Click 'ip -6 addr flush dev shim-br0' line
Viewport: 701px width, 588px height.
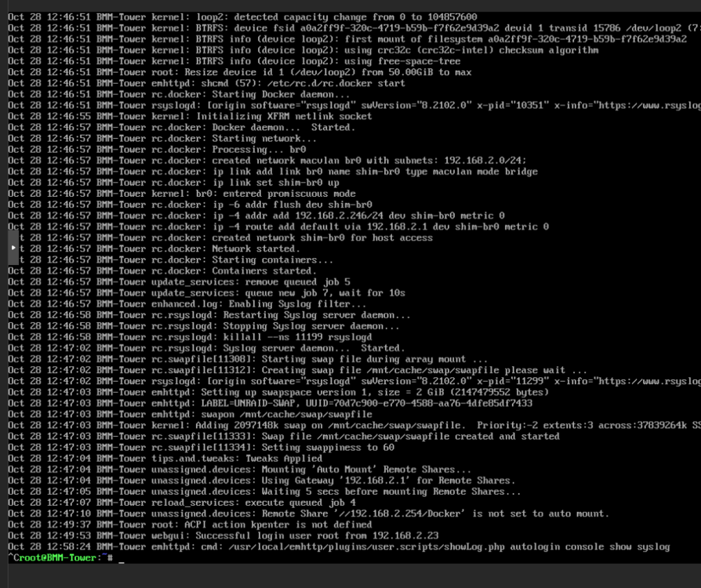point(190,205)
